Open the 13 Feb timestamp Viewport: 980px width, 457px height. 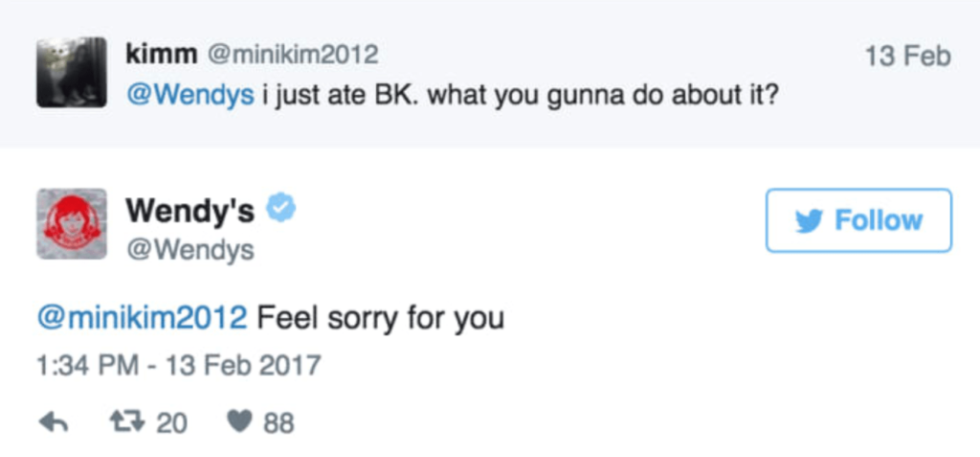[907, 56]
